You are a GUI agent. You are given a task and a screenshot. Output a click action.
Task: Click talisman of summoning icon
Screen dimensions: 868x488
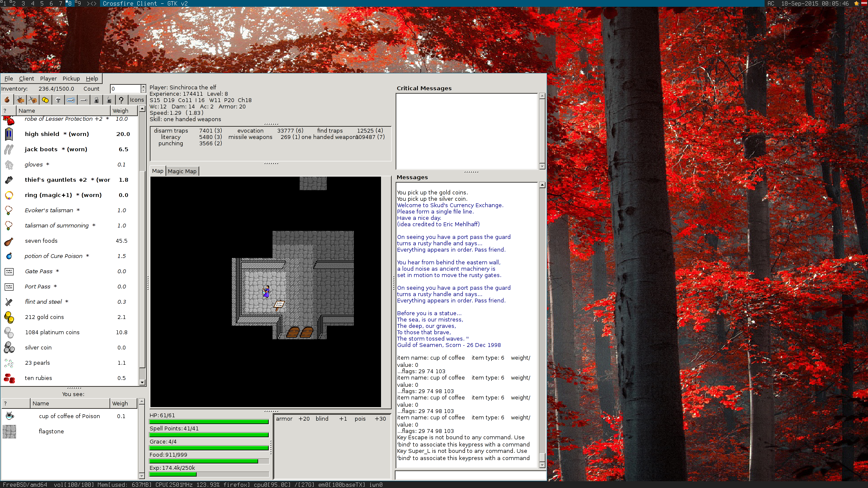(x=9, y=225)
